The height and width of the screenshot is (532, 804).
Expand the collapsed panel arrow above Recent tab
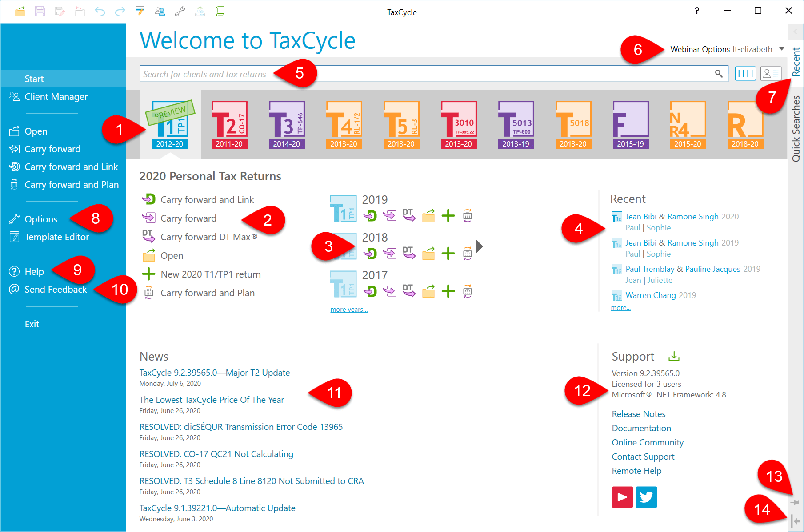[x=796, y=32]
